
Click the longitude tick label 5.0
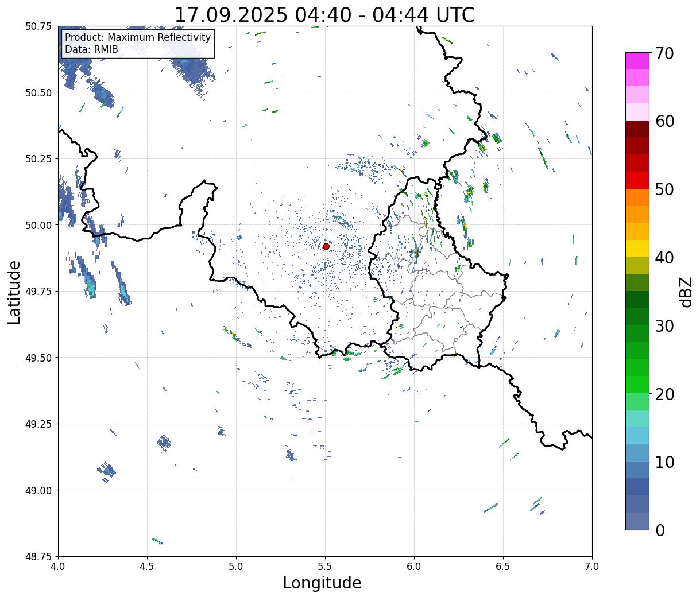(x=236, y=566)
